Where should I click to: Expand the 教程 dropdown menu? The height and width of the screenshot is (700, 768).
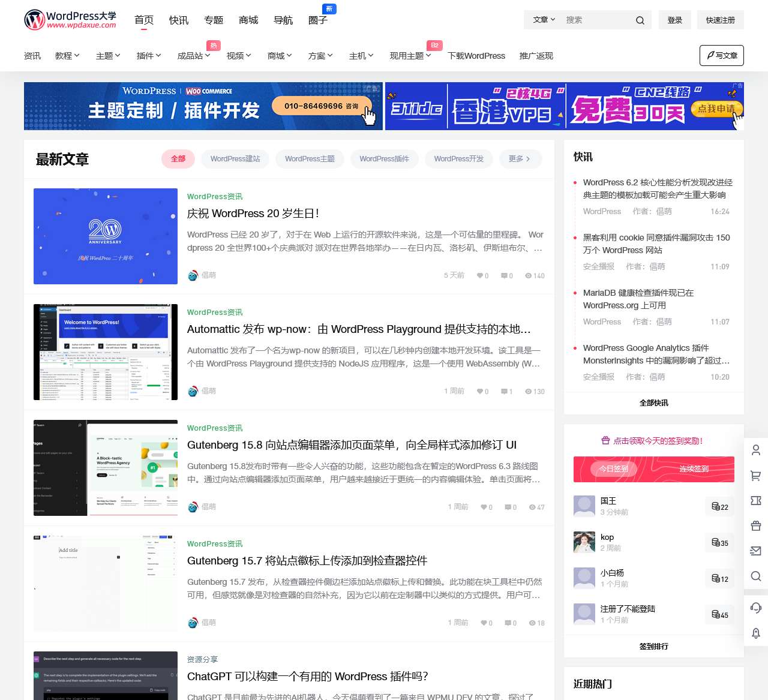tap(67, 56)
